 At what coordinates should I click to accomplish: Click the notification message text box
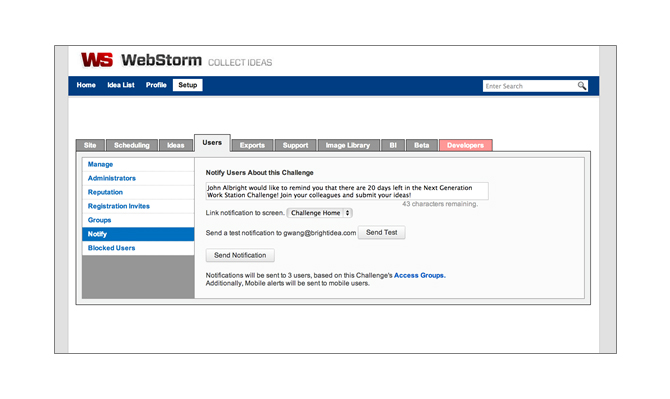click(347, 191)
